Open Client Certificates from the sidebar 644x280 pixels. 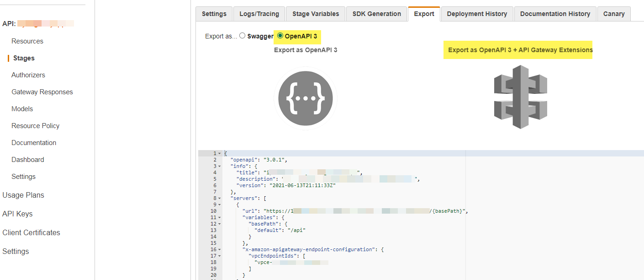click(x=31, y=232)
